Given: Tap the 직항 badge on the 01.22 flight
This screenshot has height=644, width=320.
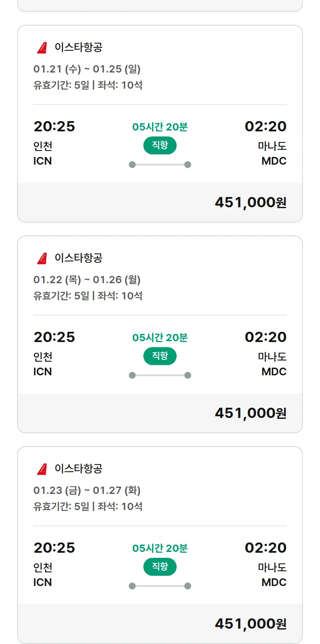Looking at the screenshot, I should tap(160, 356).
